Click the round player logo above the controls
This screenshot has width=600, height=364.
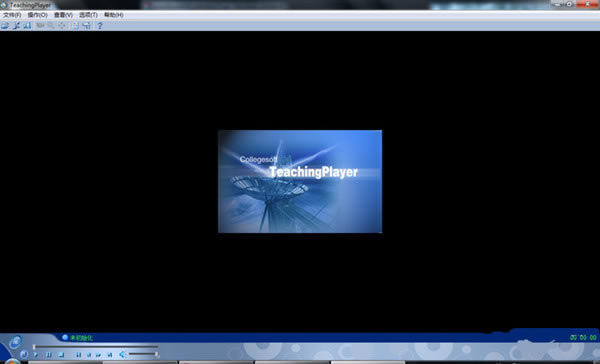(x=15, y=342)
